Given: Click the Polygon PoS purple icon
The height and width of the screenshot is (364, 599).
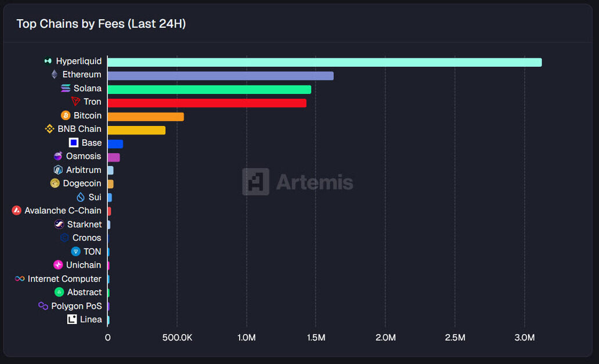Looking at the screenshot, I should coord(43,305).
